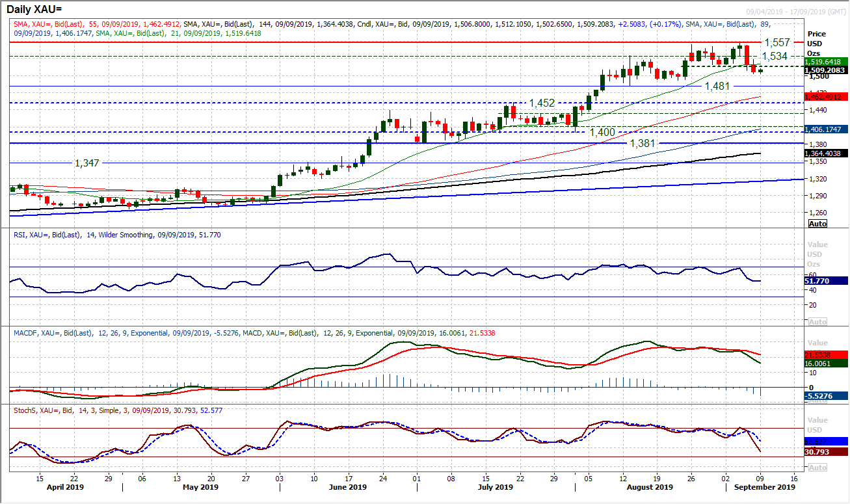Click the blue Stochastic tag 52.577
Screen dimensions: 850x504
click(826, 441)
